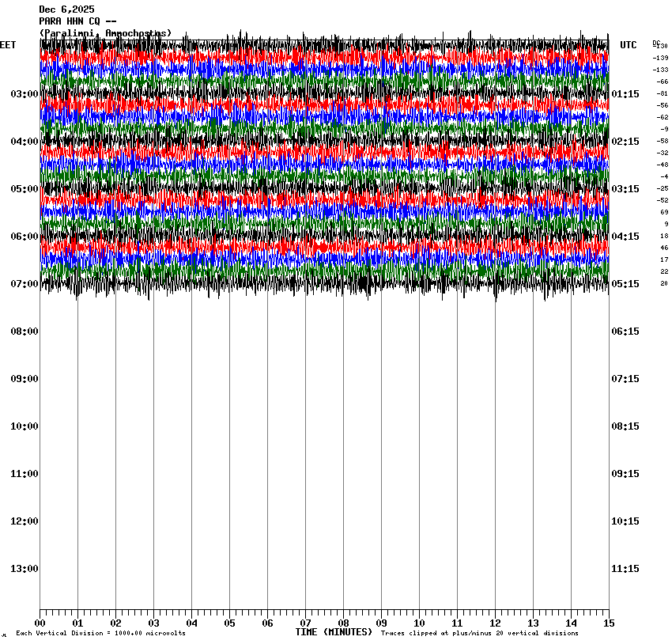The height and width of the screenshot is (644, 672).
Task: Click the 10:00 EET time label
Action: tap(24, 426)
